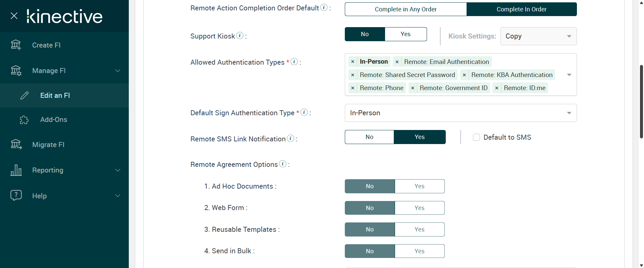The height and width of the screenshot is (268, 644).
Task: Click the Edit an FI pencil icon
Action: [x=24, y=95]
